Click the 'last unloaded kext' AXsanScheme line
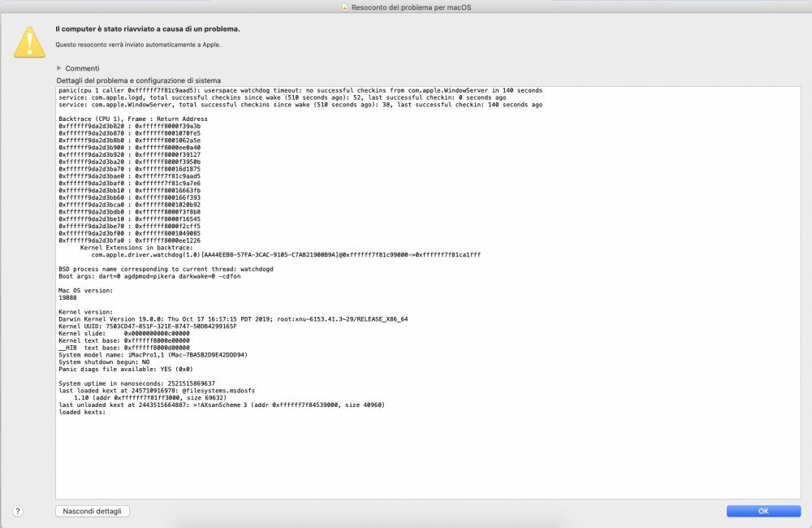This screenshot has width=812, height=528. point(222,405)
